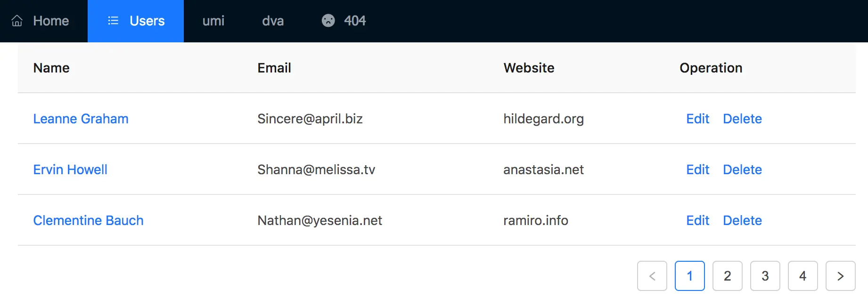
Task: Select pagination page 4
Action: coord(803,276)
